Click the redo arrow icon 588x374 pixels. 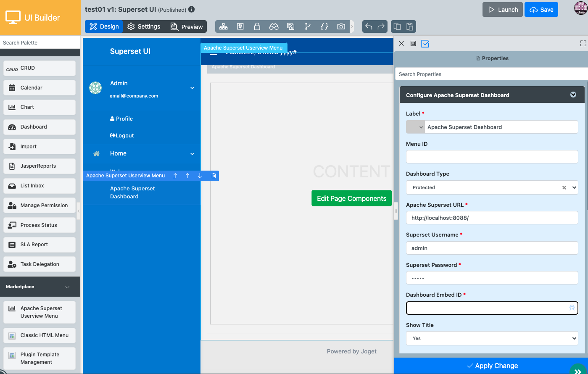coord(381,26)
